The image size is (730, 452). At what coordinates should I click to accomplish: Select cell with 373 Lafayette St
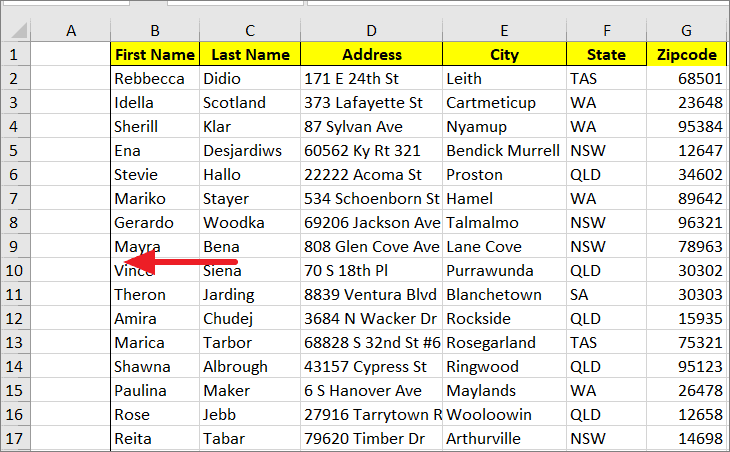pos(372,102)
